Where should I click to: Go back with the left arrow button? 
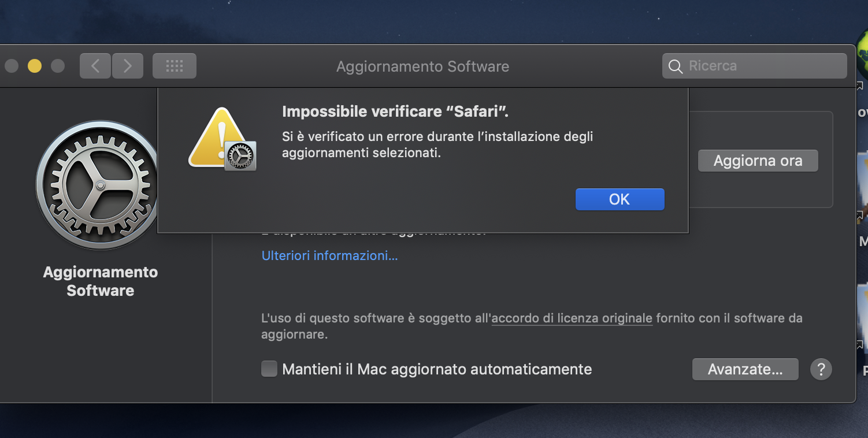(95, 66)
